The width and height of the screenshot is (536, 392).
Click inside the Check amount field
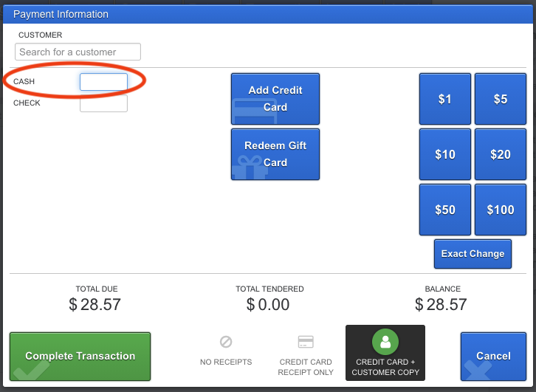pos(103,103)
